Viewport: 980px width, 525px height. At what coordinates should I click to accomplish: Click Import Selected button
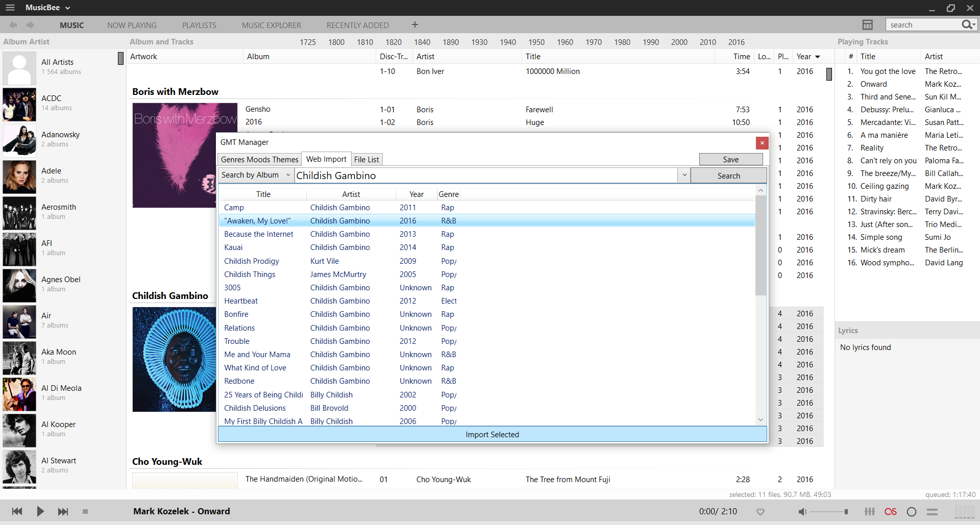[492, 434]
